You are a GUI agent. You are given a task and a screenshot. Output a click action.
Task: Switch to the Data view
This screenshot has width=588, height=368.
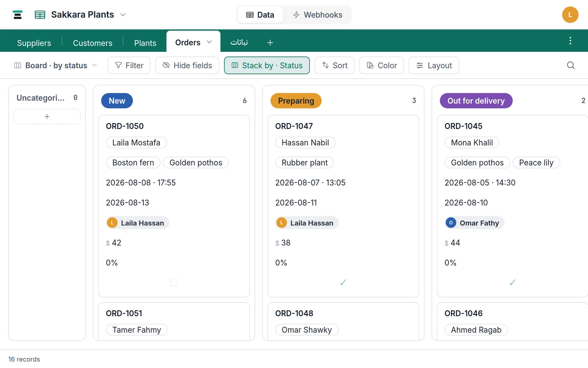point(260,15)
